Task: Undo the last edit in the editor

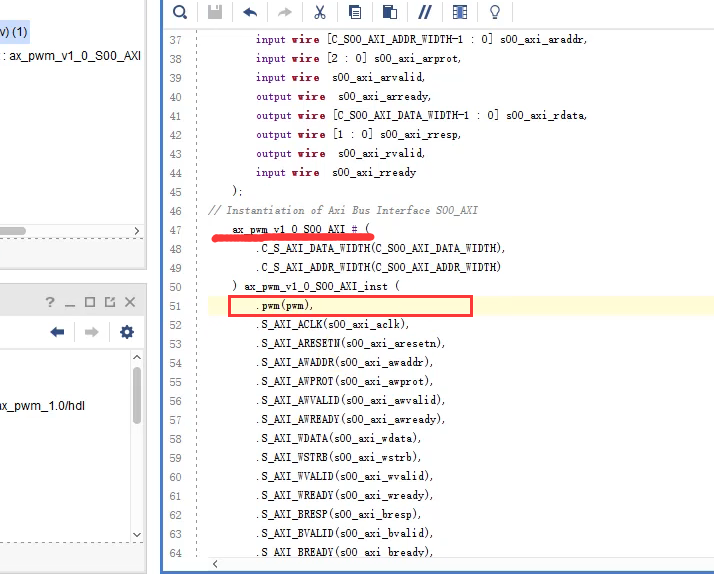Action: [250, 12]
